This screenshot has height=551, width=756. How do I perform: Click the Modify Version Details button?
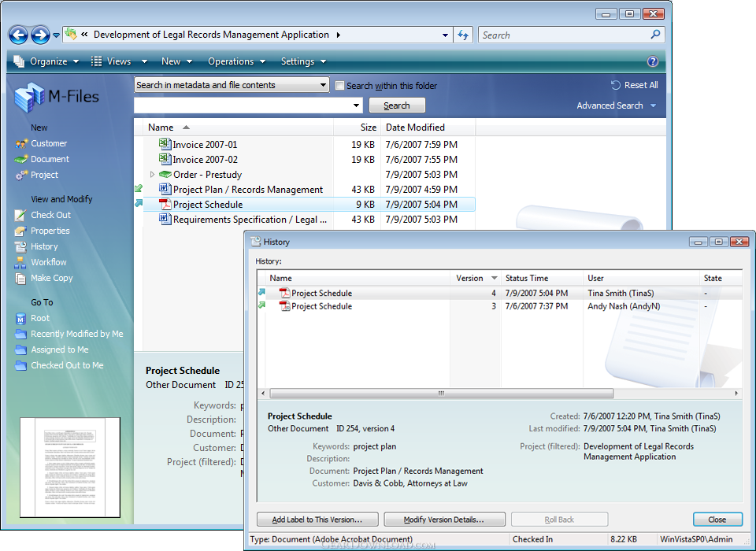pyautogui.click(x=444, y=520)
